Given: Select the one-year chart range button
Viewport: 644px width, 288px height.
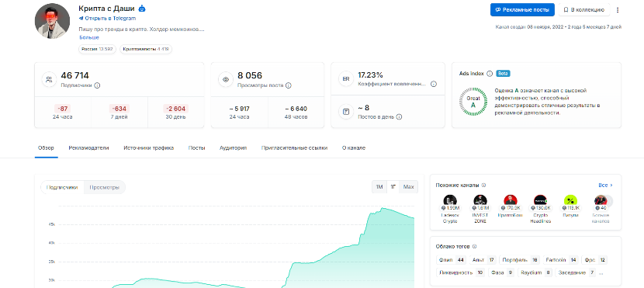Looking at the screenshot, I should [393, 187].
